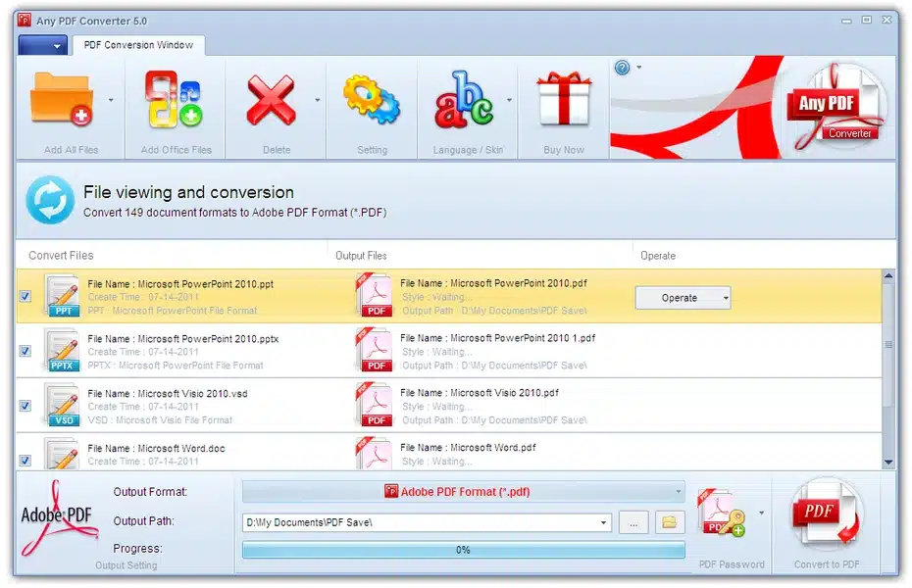This screenshot has height=588, width=912.
Task: Click PDF icon for Visio 2010.pdf output
Action: (376, 405)
